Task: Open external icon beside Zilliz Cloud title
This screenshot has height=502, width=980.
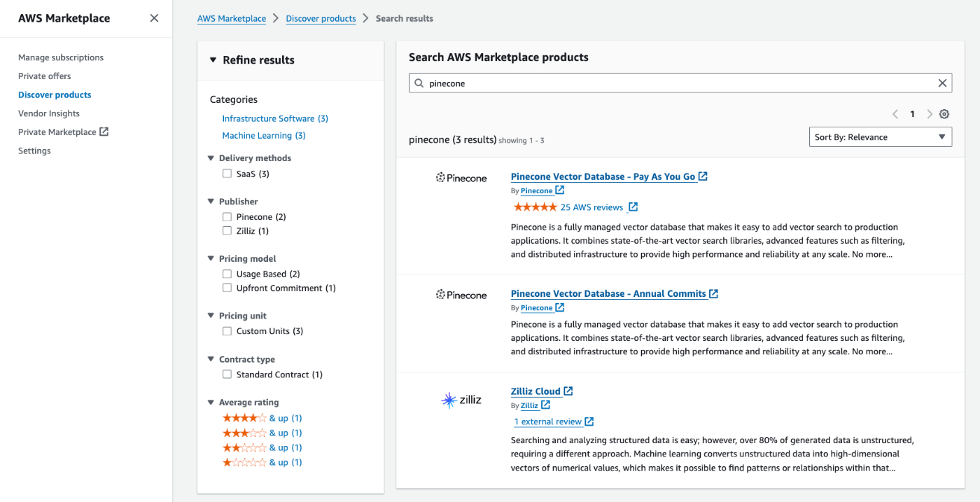Action: click(x=568, y=391)
